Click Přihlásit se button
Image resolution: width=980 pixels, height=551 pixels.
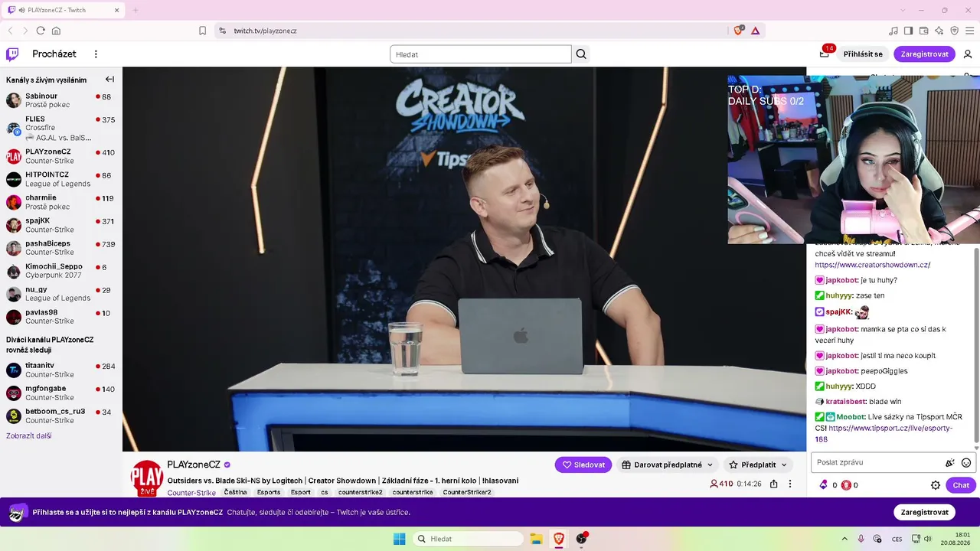coord(863,54)
